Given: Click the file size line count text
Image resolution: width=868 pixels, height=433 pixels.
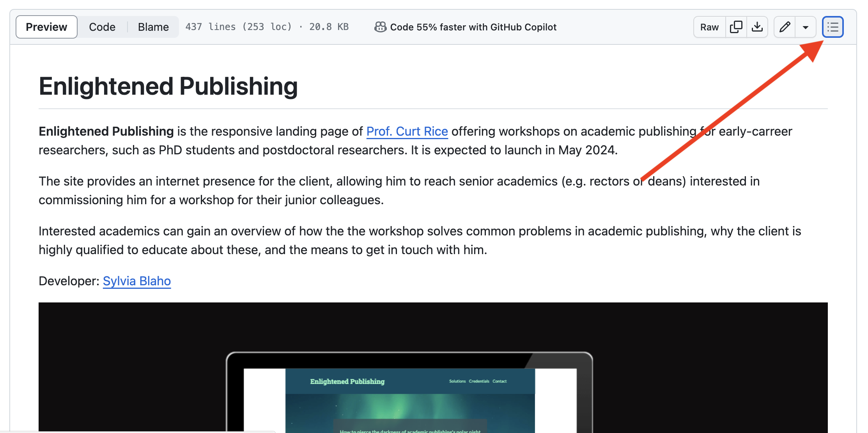Looking at the screenshot, I should 267,27.
